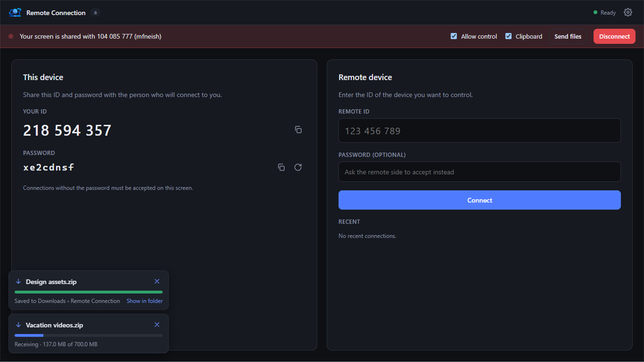Click the Ready status label
This screenshot has height=362, width=644.
[608, 12]
